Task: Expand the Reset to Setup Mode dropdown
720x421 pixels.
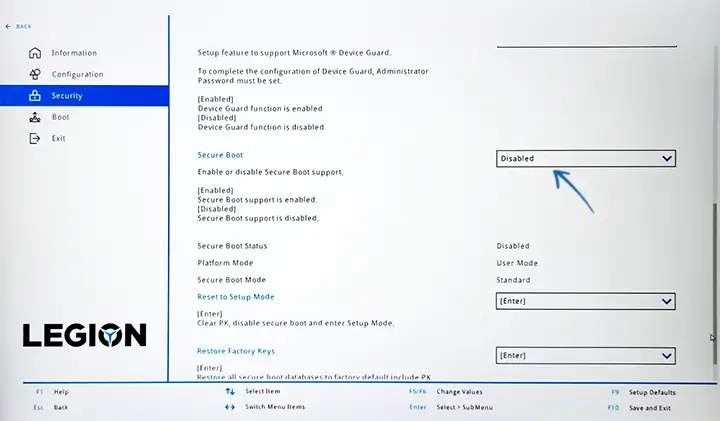Action: (x=586, y=301)
